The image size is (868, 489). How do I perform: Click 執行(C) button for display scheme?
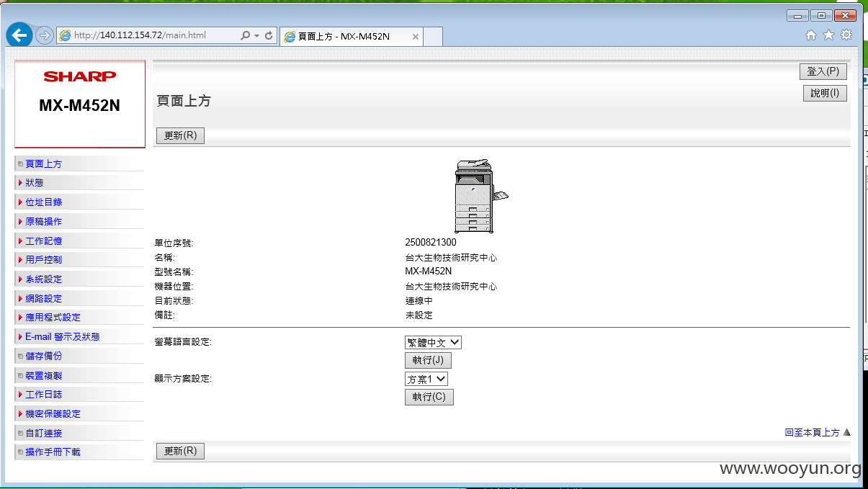pyautogui.click(x=429, y=397)
